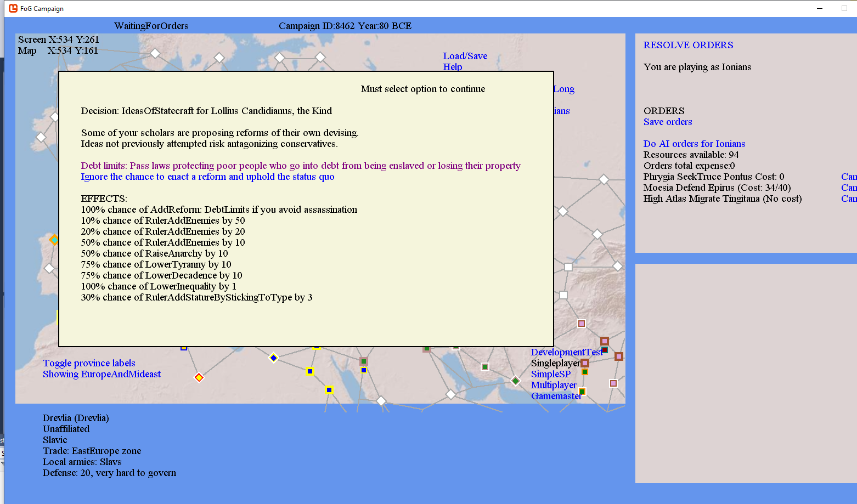857x504 pixels.
Task: Click the green square on brown background marker
Action: (363, 361)
